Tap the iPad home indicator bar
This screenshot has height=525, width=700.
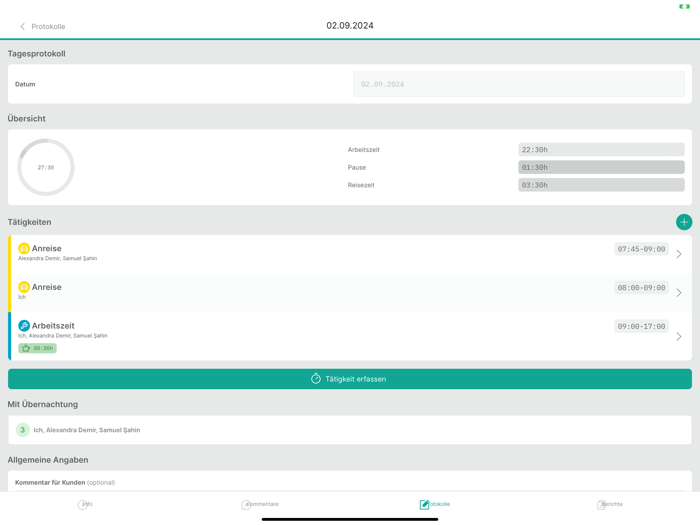click(350, 519)
